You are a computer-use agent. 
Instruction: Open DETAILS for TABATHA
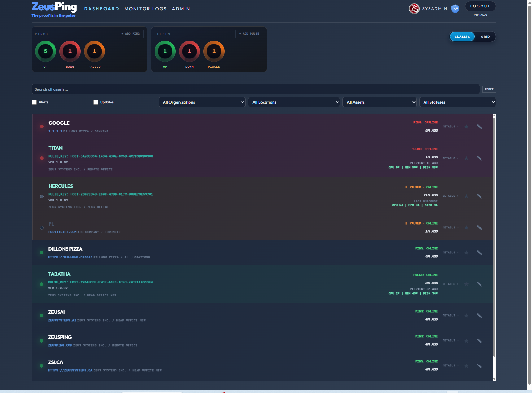[x=450, y=284]
